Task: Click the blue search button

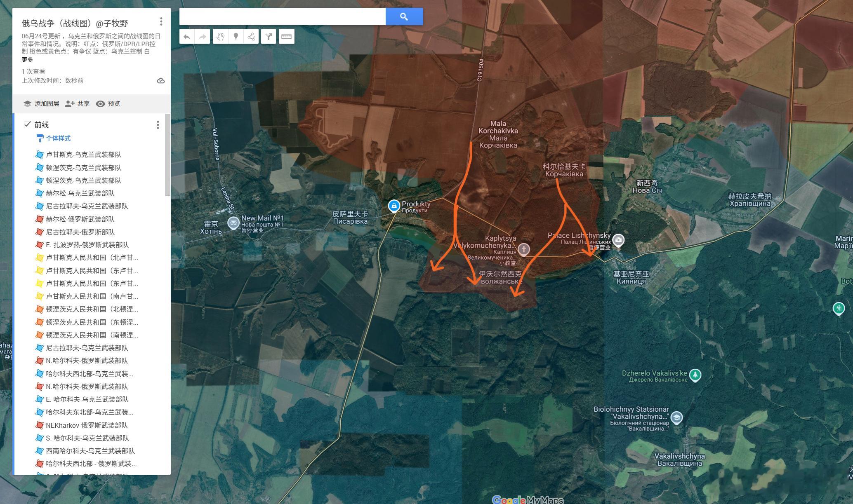Action: coord(404,16)
